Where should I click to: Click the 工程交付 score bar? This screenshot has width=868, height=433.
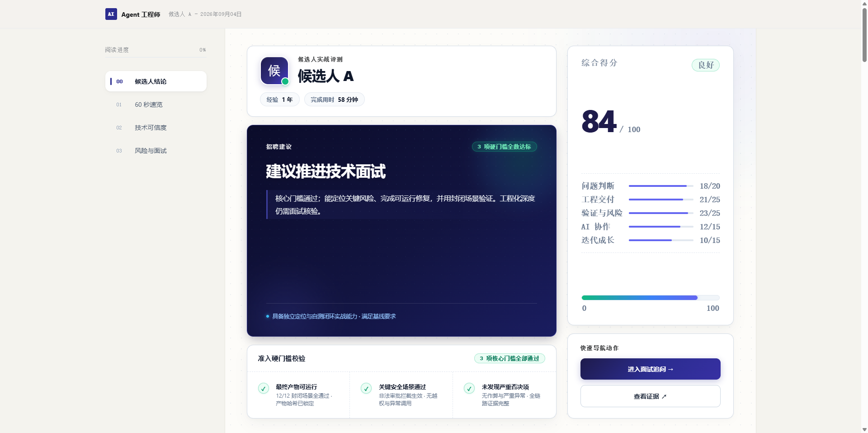coord(661,200)
